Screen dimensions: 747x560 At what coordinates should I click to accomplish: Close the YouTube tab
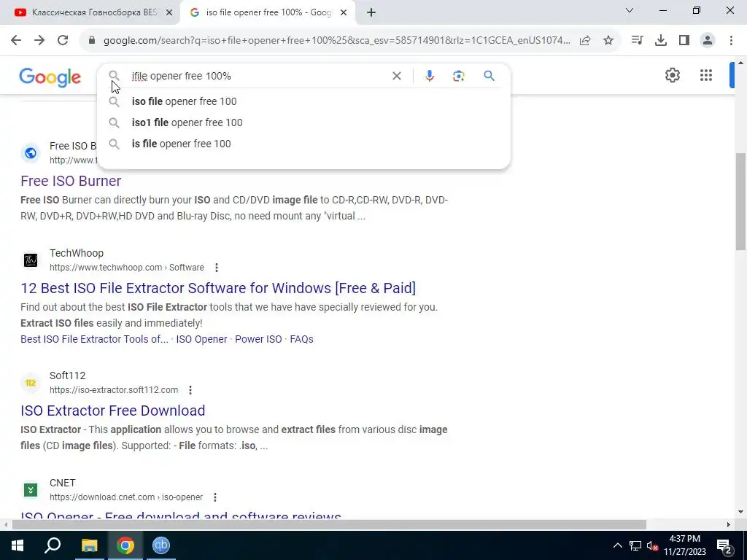pyautogui.click(x=169, y=12)
